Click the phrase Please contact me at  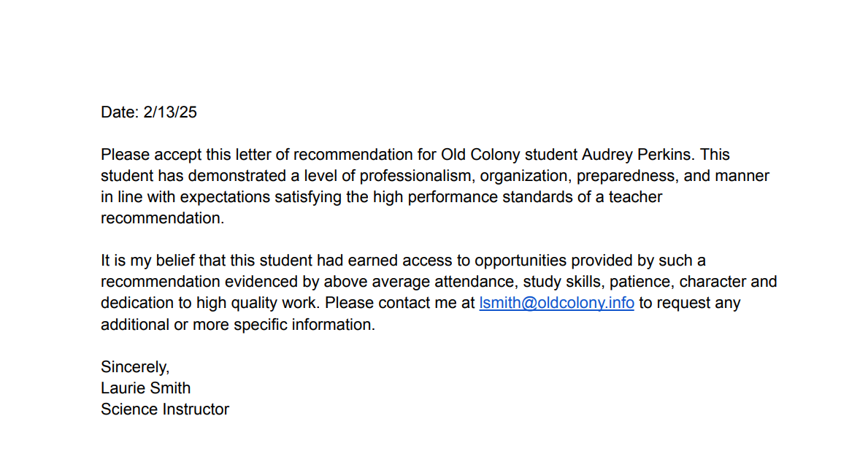(x=400, y=303)
